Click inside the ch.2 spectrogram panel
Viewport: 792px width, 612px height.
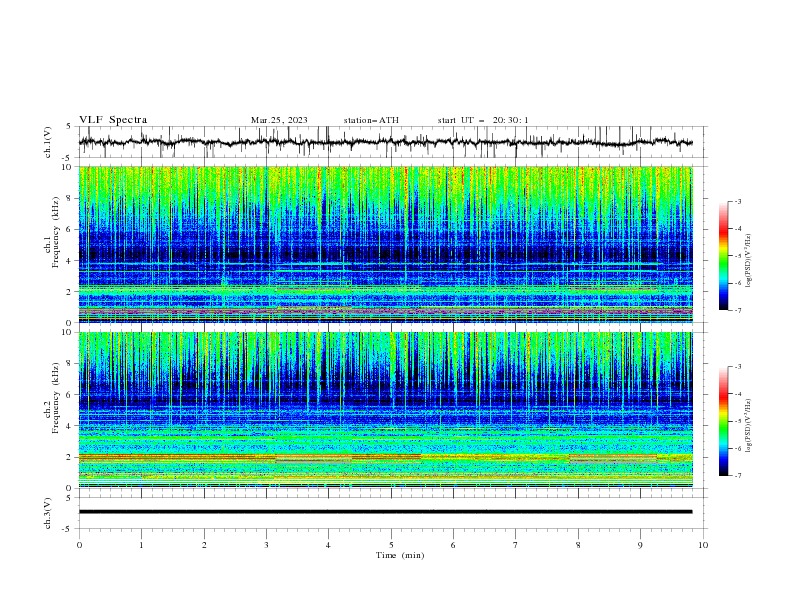point(385,410)
